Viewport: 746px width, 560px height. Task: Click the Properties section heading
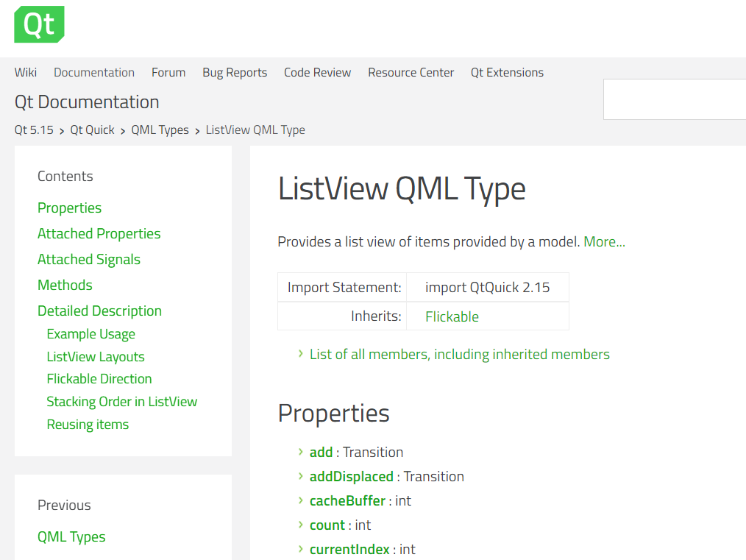[x=333, y=413]
